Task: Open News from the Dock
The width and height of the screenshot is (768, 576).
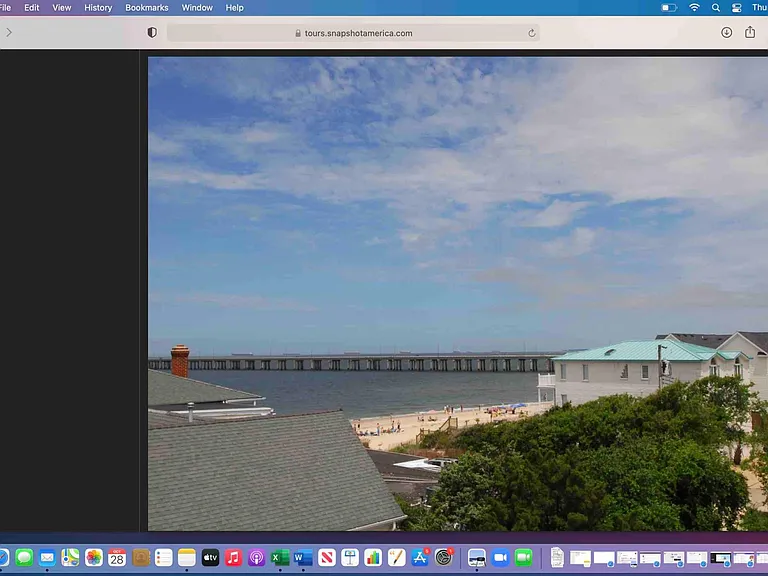Action: point(327,557)
